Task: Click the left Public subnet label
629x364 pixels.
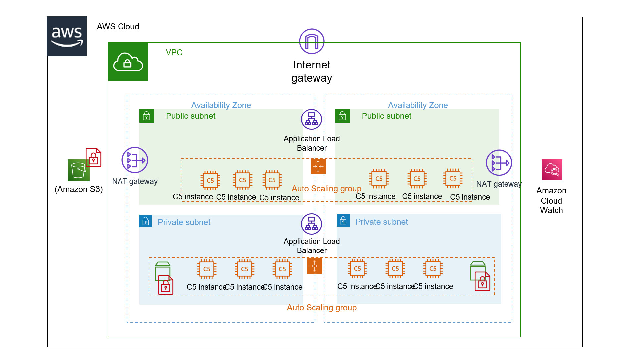Action: click(190, 116)
